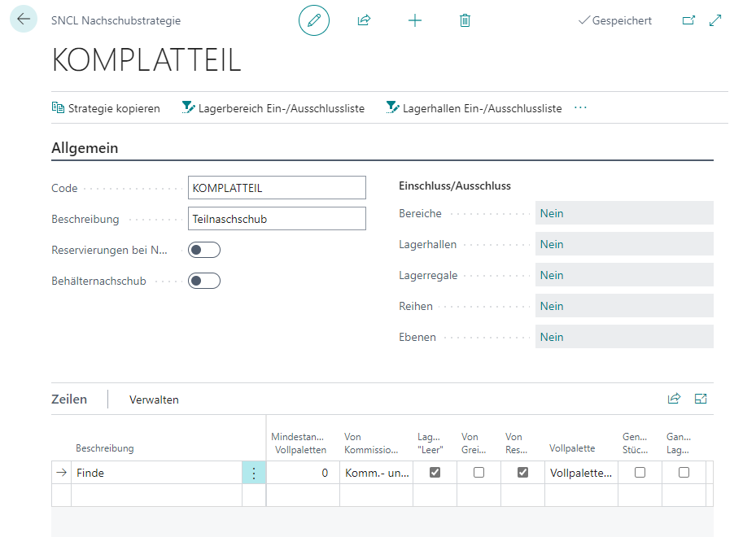
Task: Click the Beschreibung input field
Action: pyautogui.click(x=277, y=219)
